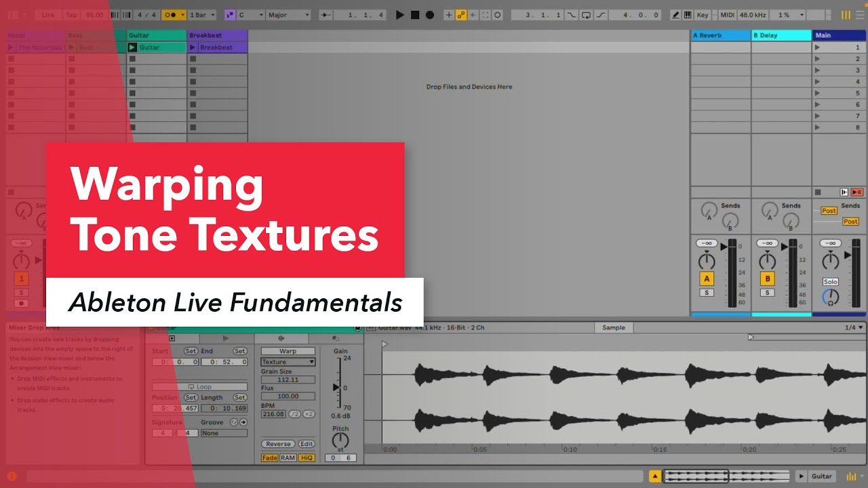Double the BPM with the x2 button

pyautogui.click(x=309, y=414)
